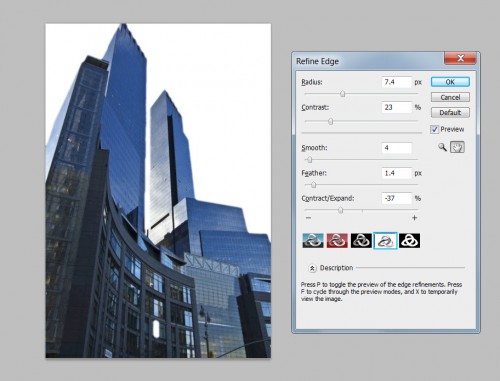Viewport: 500px width, 381px height.
Task: Click the Default button
Action: tap(450, 113)
